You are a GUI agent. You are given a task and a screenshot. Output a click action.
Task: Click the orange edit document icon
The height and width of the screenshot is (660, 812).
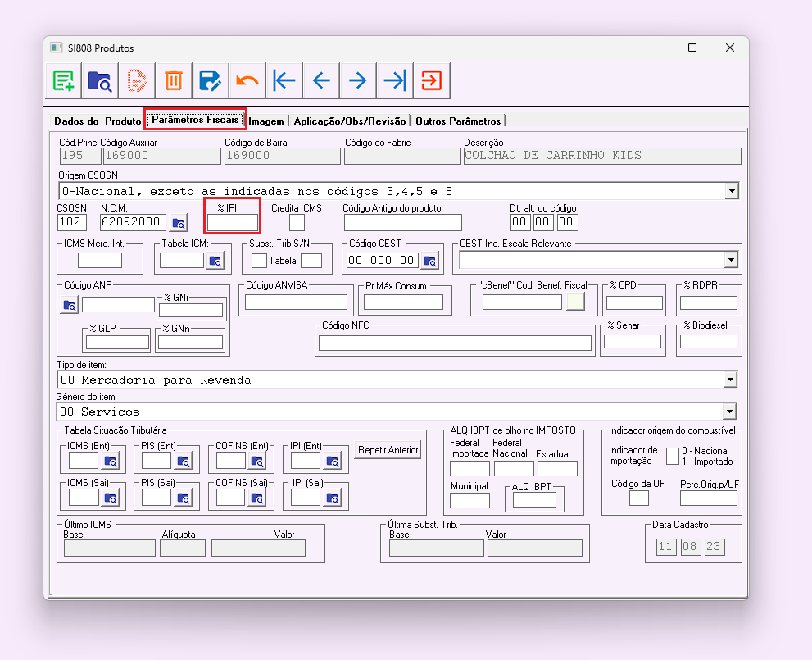[x=137, y=81]
